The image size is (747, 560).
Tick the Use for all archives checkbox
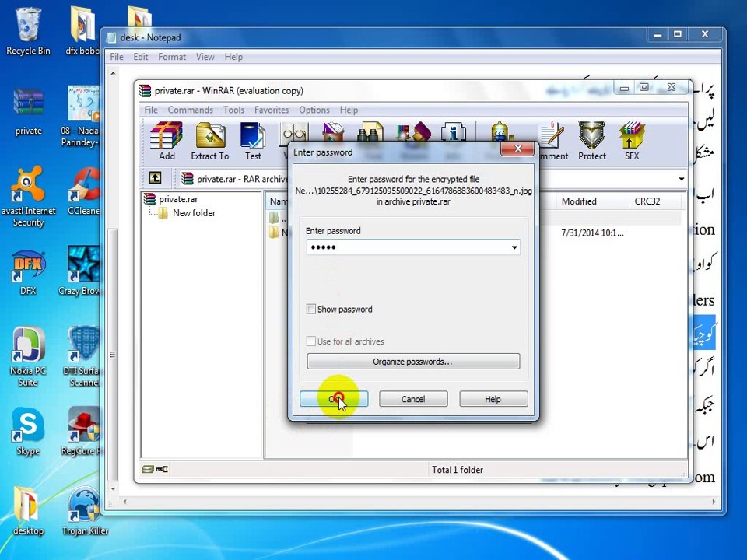pyautogui.click(x=310, y=341)
